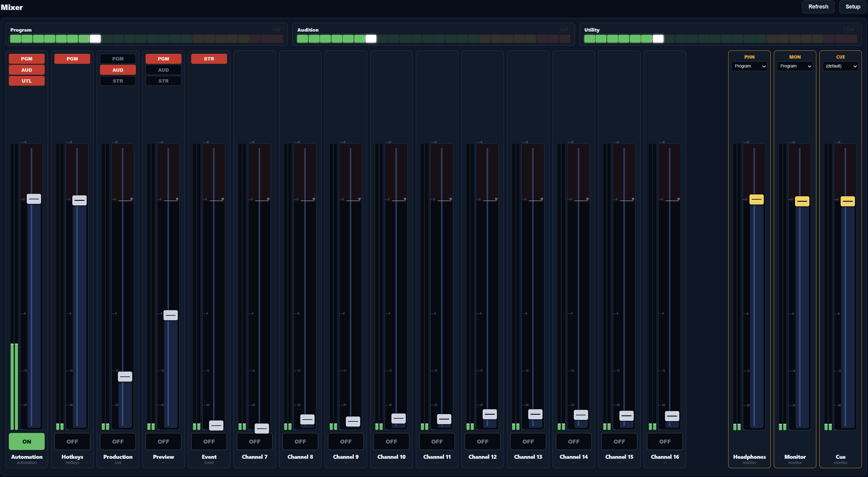Toggle UTL bus on Automation channel
This screenshot has width=868, height=477.
(x=27, y=81)
